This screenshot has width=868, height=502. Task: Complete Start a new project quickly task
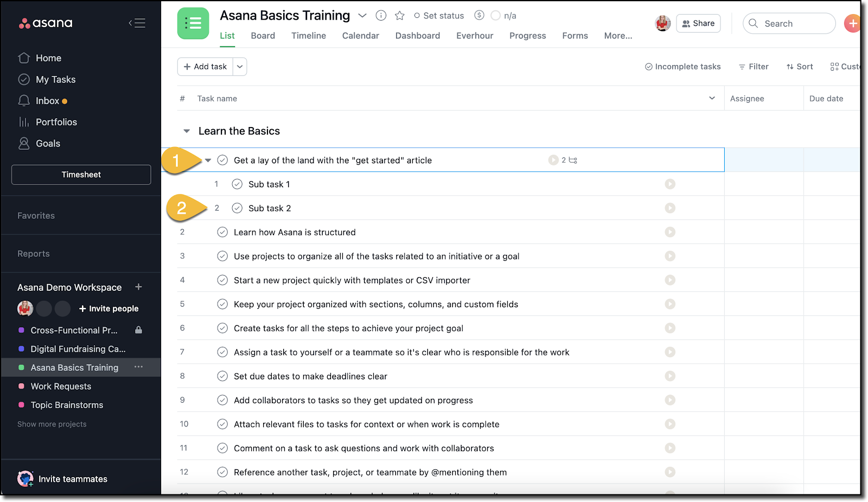click(x=222, y=280)
